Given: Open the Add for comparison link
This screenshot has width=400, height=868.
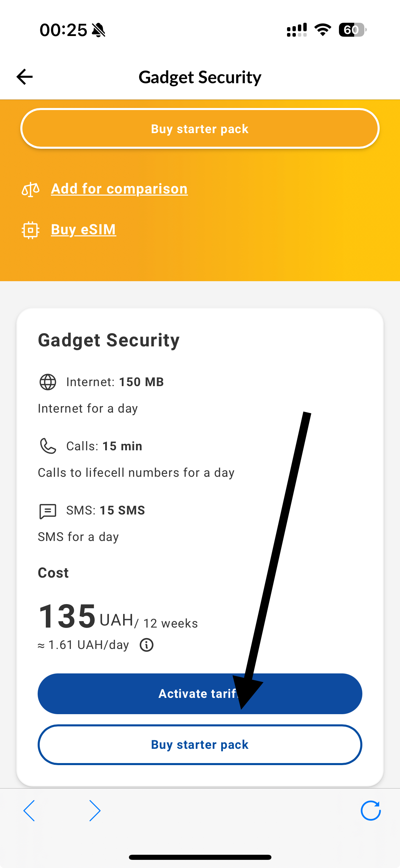Looking at the screenshot, I should pos(119,189).
